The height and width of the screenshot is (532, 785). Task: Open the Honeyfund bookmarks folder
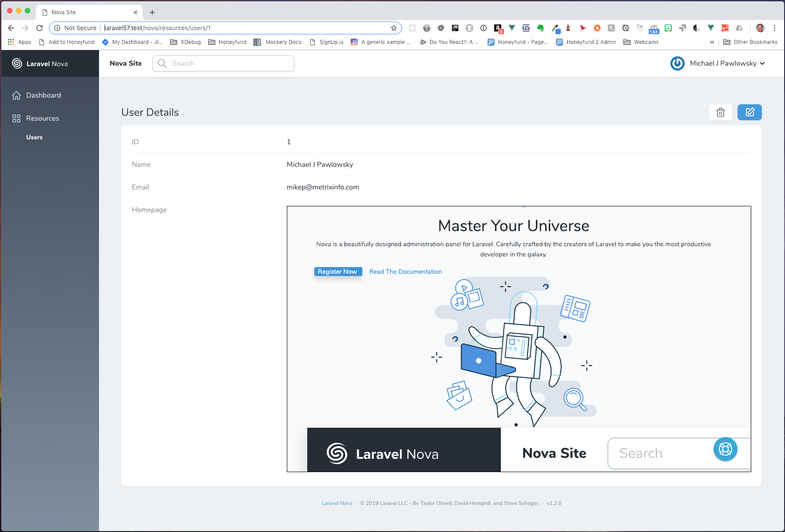pos(227,42)
